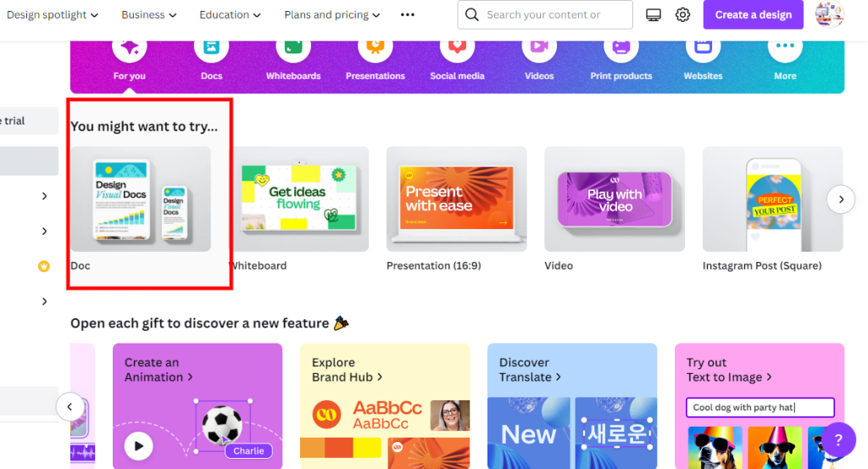This screenshot has width=868, height=469.
Task: Open the Videos category icon
Action: click(539, 48)
